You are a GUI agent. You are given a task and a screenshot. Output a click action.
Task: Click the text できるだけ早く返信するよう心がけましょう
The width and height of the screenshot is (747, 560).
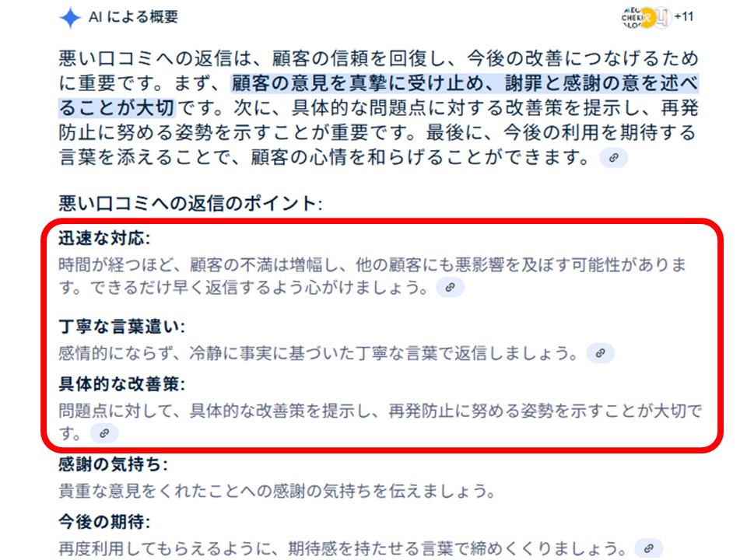(259, 288)
